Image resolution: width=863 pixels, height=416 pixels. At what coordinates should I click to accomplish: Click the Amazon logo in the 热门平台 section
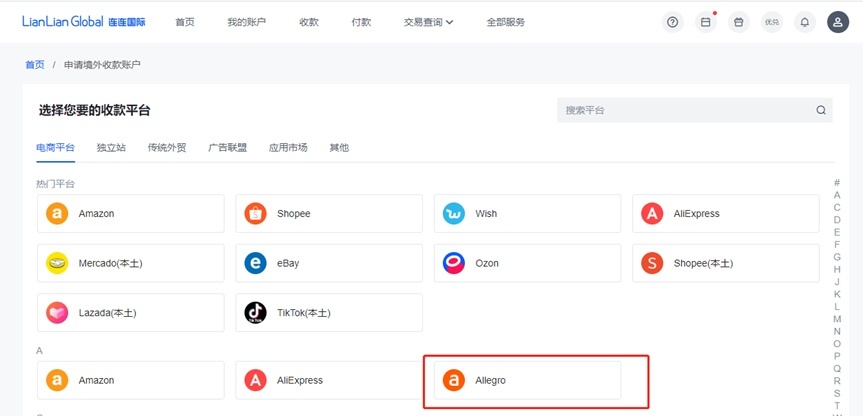coord(57,214)
